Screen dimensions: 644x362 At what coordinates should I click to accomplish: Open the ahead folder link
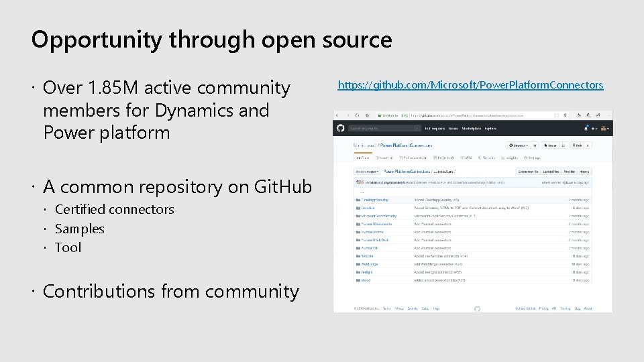366,280
